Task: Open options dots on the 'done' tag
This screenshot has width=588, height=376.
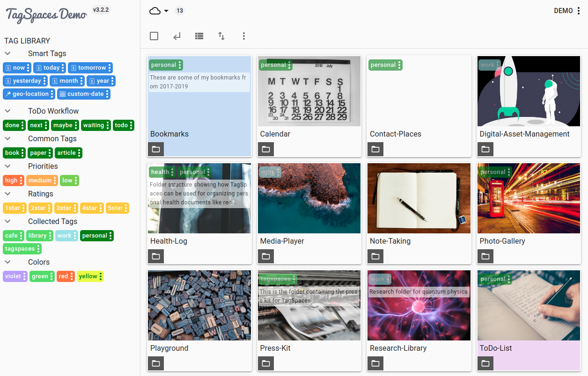Action: coord(23,125)
